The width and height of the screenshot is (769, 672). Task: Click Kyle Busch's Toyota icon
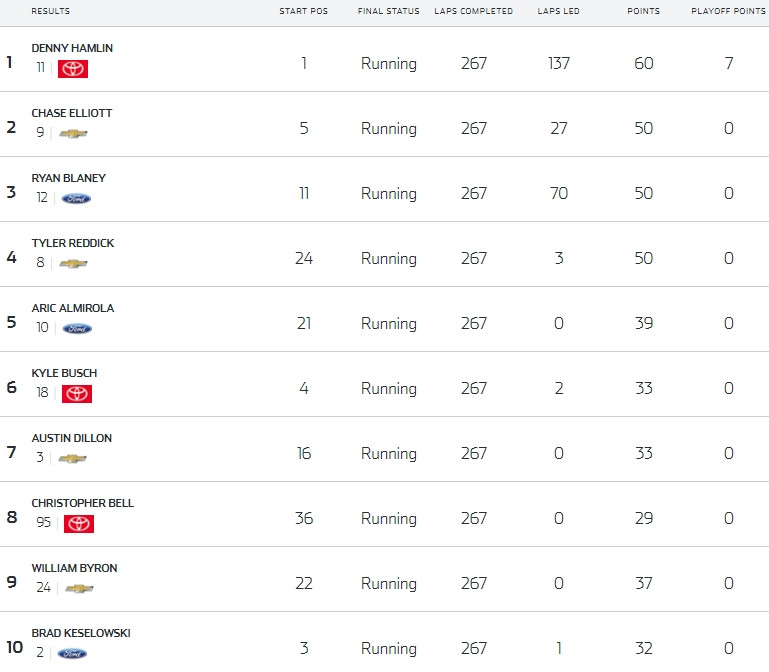point(77,393)
